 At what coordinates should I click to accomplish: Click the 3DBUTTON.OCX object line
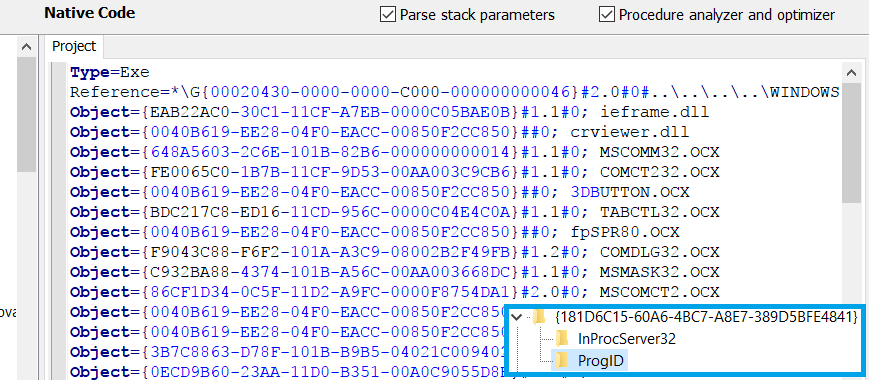pos(379,192)
